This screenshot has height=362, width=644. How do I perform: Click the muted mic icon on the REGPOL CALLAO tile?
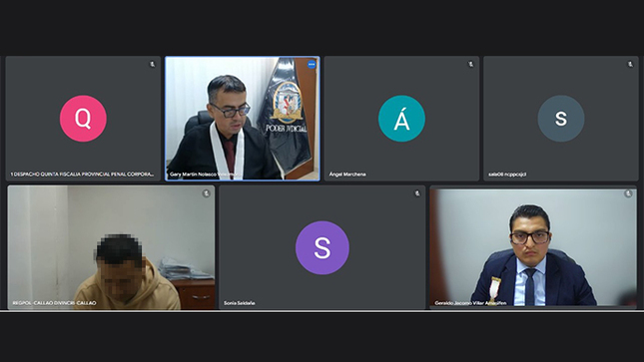tap(206, 193)
